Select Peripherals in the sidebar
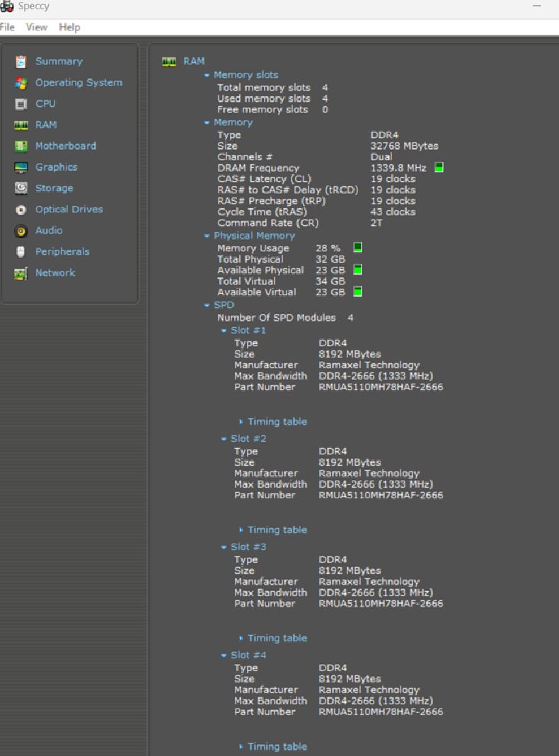 (62, 251)
